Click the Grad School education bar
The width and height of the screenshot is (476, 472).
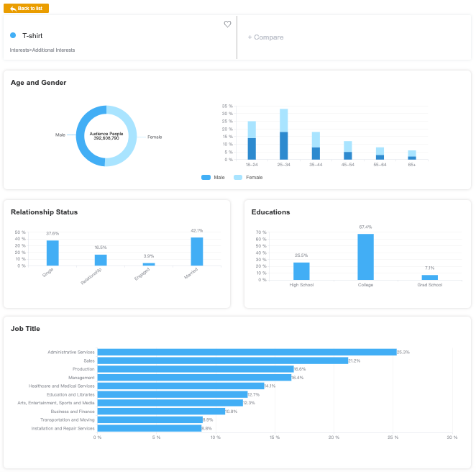click(x=429, y=277)
